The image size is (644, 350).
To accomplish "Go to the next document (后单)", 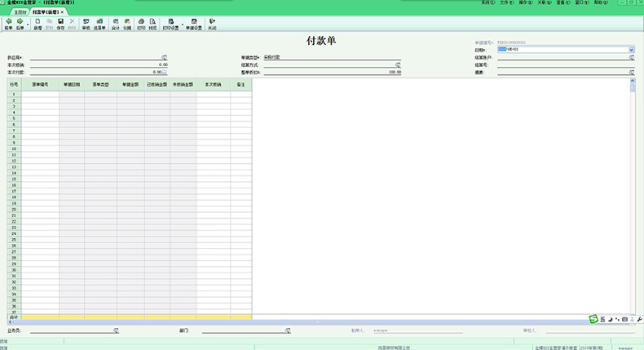I will point(20,23).
